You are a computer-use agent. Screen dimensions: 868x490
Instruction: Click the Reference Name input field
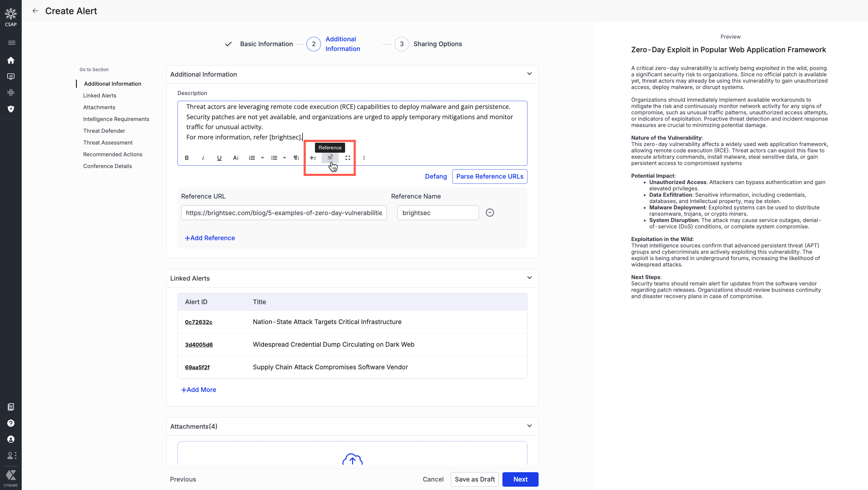(438, 213)
